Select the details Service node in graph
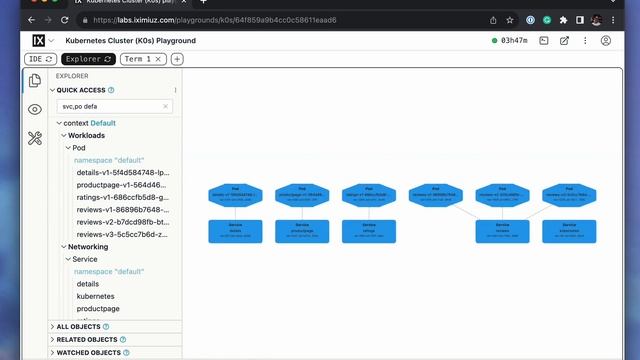The height and width of the screenshot is (360, 640). point(236,231)
